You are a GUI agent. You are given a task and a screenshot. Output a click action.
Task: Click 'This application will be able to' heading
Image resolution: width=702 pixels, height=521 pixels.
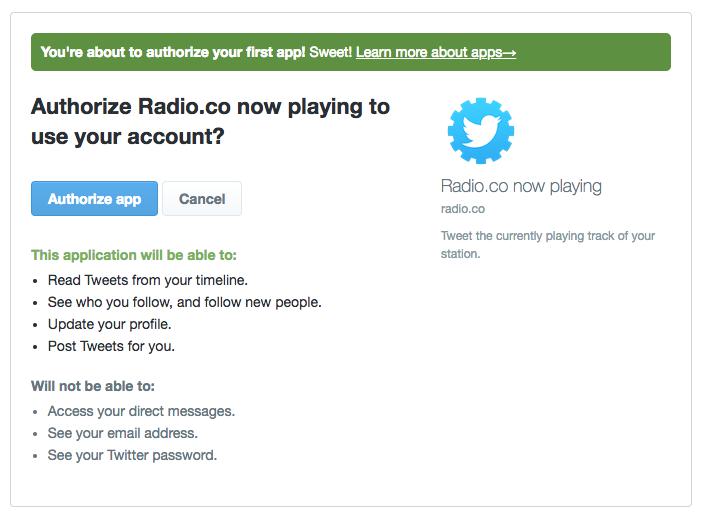tap(134, 255)
